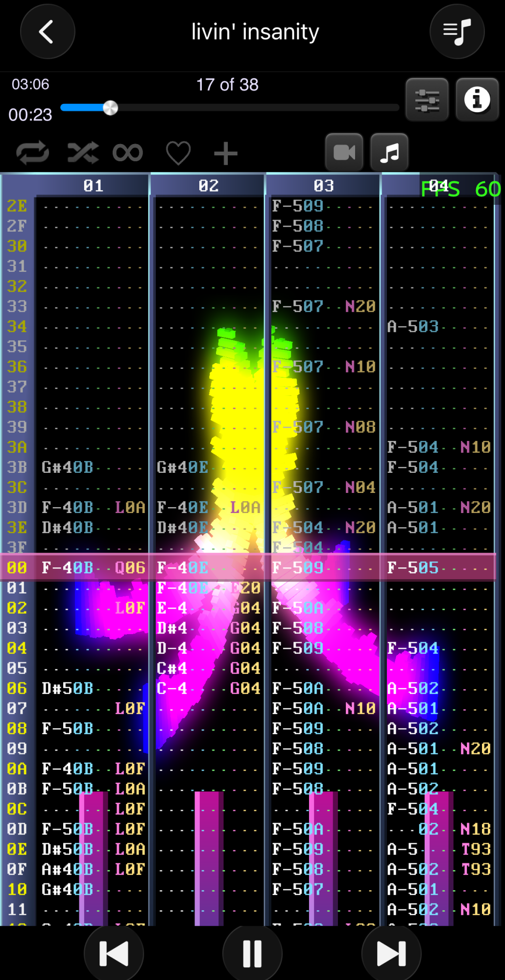Click A-502 T93 in row 0F
The height and width of the screenshot is (980, 505).
click(x=438, y=869)
